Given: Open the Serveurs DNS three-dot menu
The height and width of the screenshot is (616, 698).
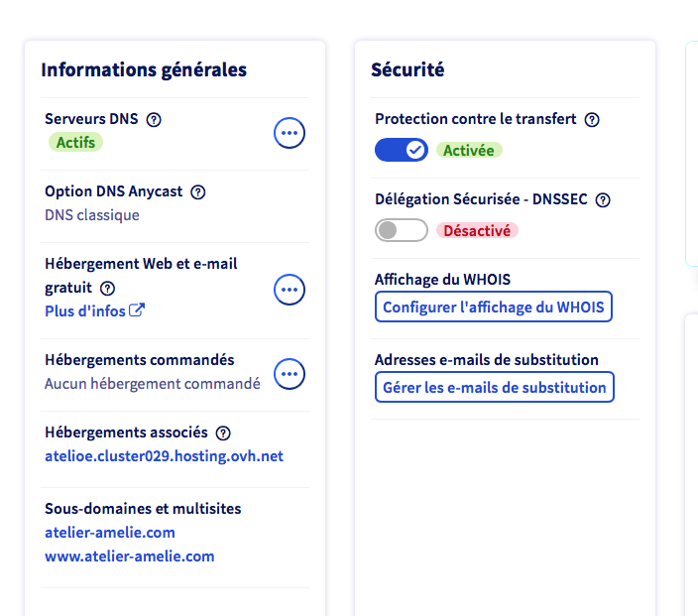Looking at the screenshot, I should 289,132.
